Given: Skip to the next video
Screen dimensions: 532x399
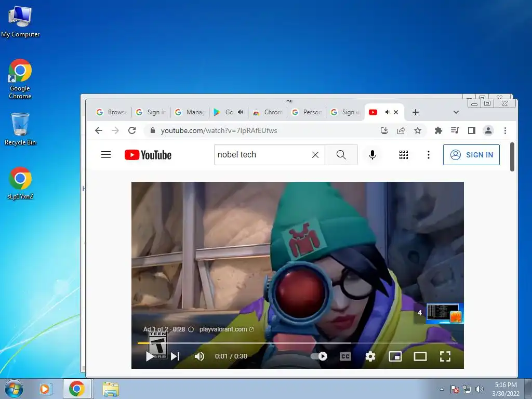Looking at the screenshot, I should pos(175,356).
